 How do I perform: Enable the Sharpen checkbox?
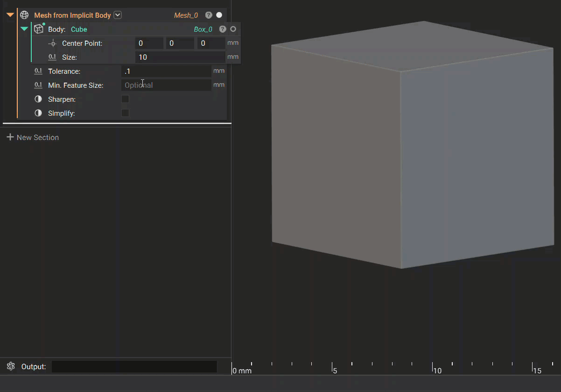coord(125,99)
